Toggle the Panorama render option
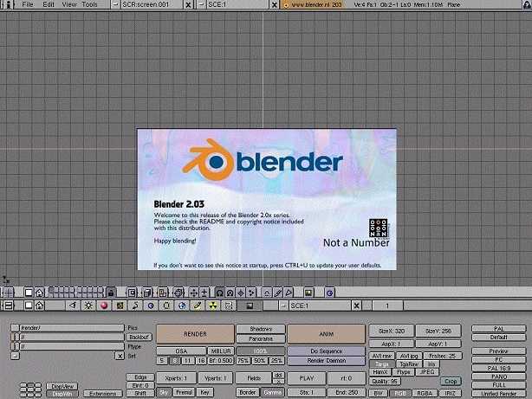Screen dimensions: 532x399 tap(260, 338)
